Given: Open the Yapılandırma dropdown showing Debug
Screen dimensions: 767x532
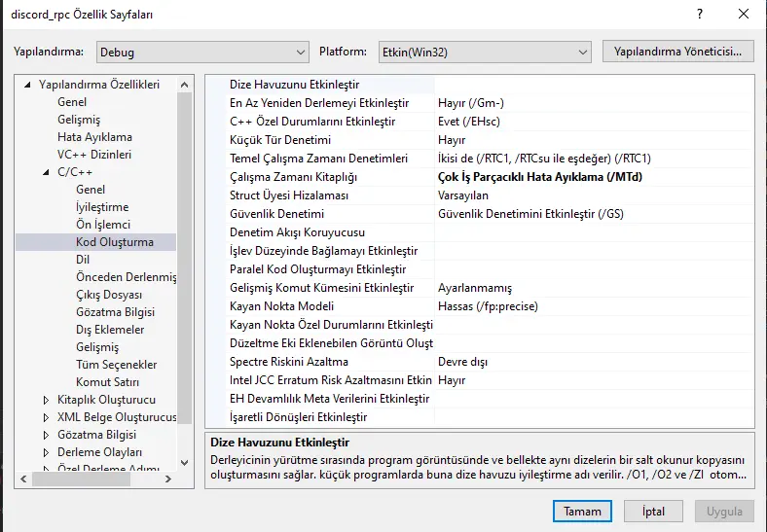Looking at the screenshot, I should pyautogui.click(x=201, y=52).
